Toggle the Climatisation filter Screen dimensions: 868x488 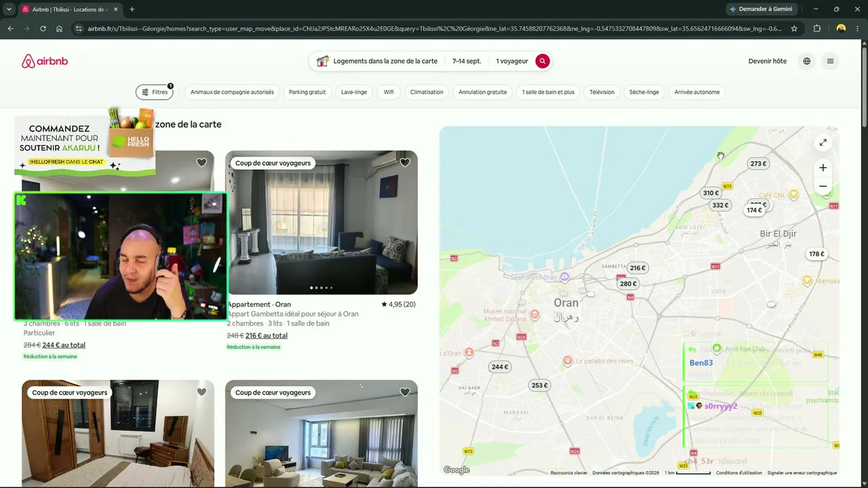click(x=427, y=92)
